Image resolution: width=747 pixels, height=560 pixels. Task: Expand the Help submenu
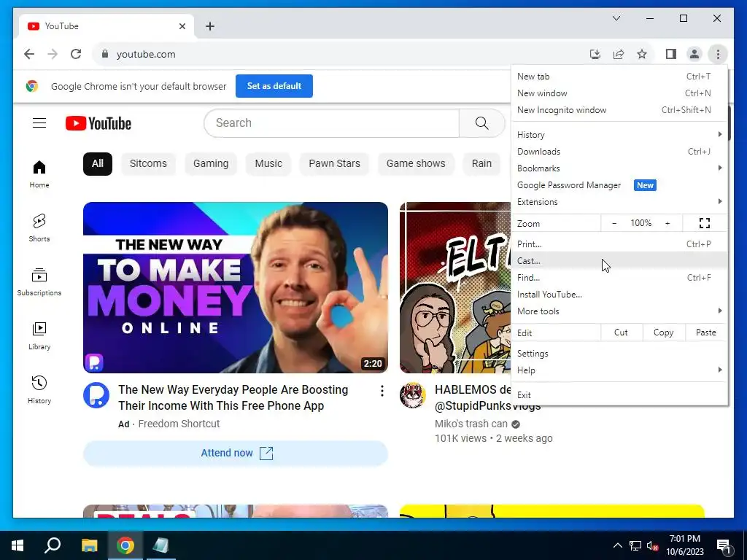[619, 370]
